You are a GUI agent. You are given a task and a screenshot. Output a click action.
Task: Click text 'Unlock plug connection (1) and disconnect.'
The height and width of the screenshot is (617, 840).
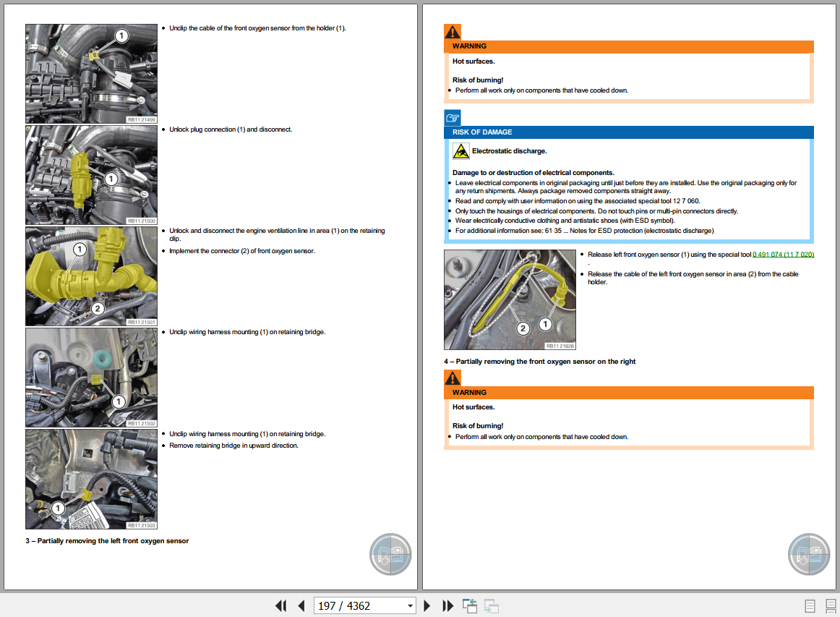231,129
